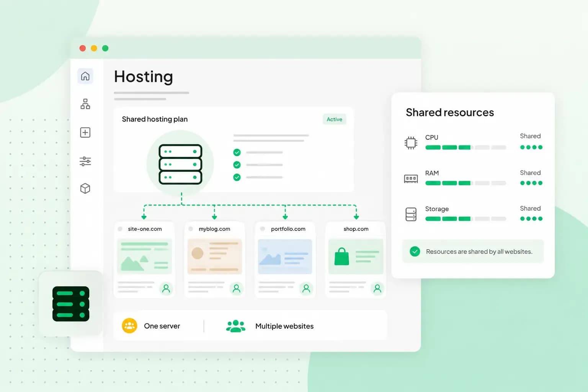Image resolution: width=588 pixels, height=392 pixels.
Task: Click the Shared text in Storage row
Action: coord(530,208)
